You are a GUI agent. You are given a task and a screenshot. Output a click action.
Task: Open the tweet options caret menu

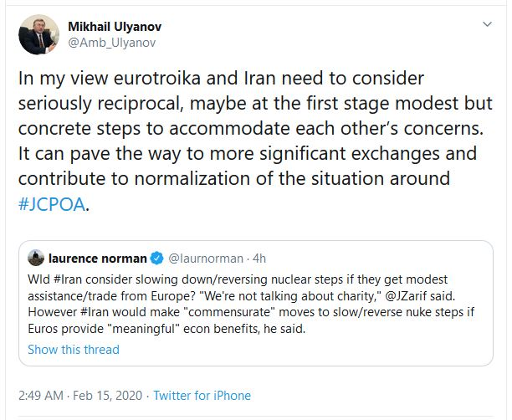pyautogui.click(x=489, y=26)
